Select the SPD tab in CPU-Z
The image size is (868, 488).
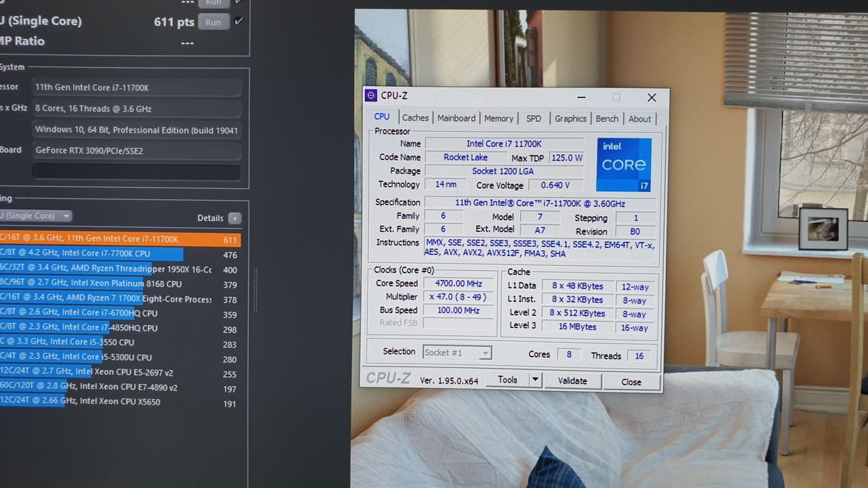click(534, 119)
